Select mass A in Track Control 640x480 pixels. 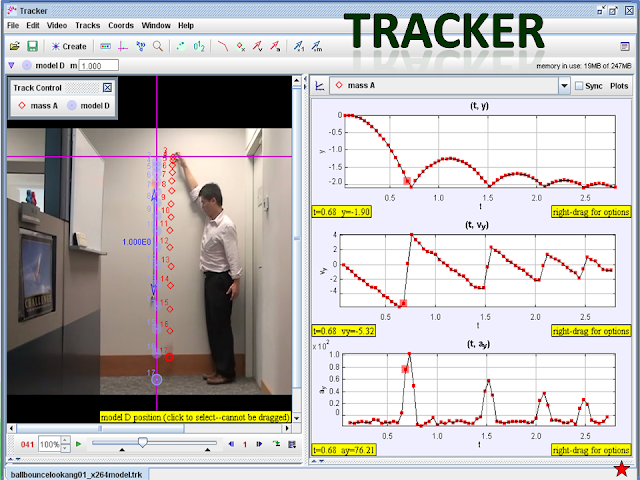pyautogui.click(x=38, y=106)
